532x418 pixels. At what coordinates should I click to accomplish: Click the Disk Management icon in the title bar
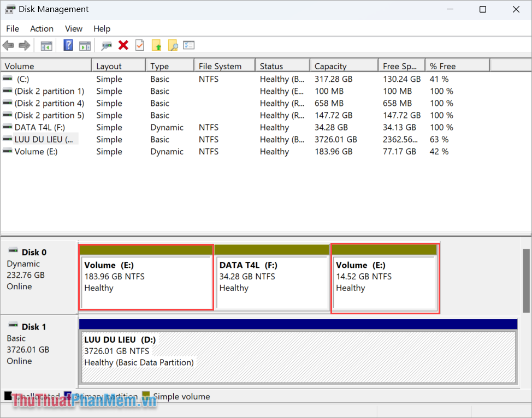pos(9,9)
